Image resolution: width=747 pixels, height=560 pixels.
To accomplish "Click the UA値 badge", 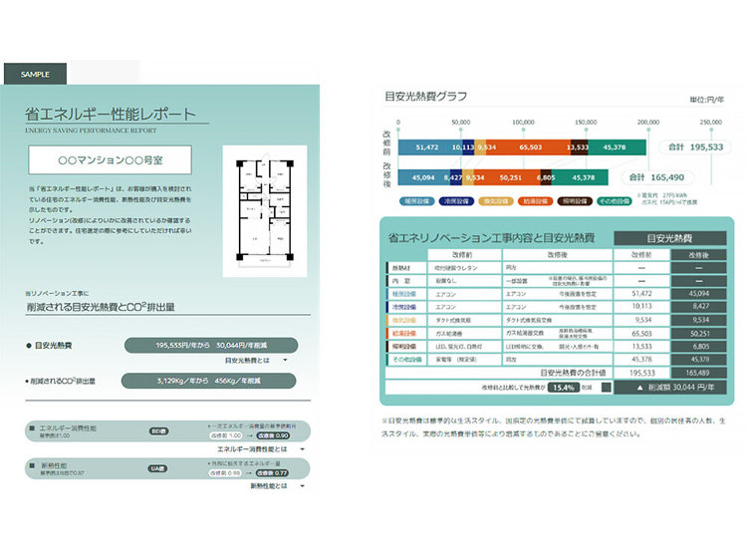I will [x=157, y=469].
